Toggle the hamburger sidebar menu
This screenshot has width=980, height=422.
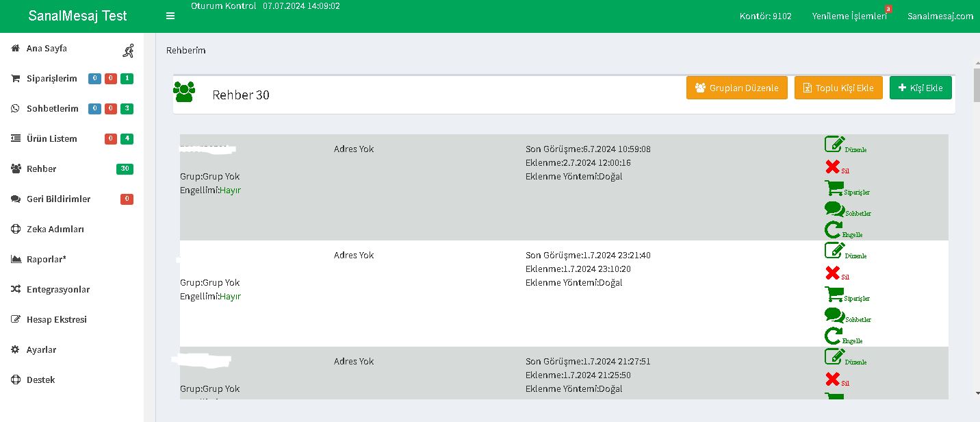(170, 16)
